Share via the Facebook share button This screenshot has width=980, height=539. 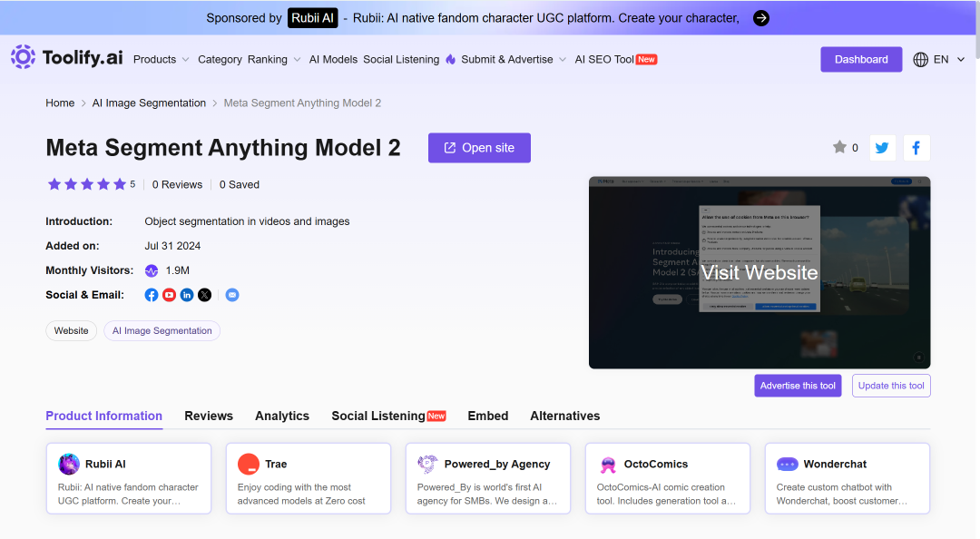click(x=916, y=148)
